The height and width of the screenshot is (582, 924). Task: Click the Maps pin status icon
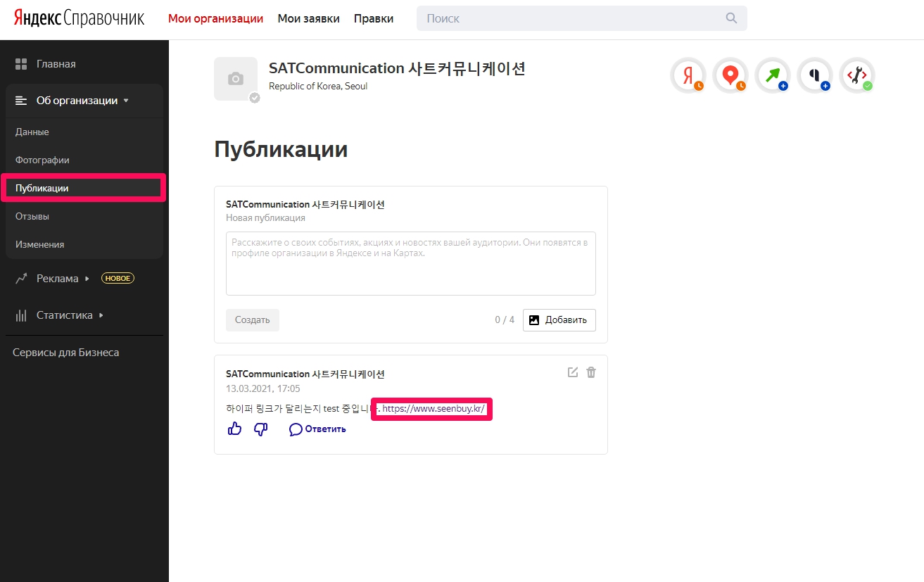tap(730, 75)
